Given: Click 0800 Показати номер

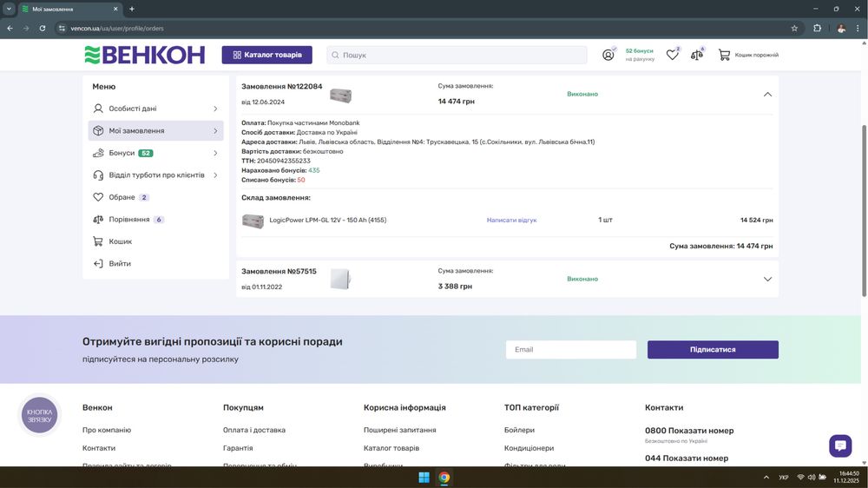Looking at the screenshot, I should pyautogui.click(x=689, y=431).
